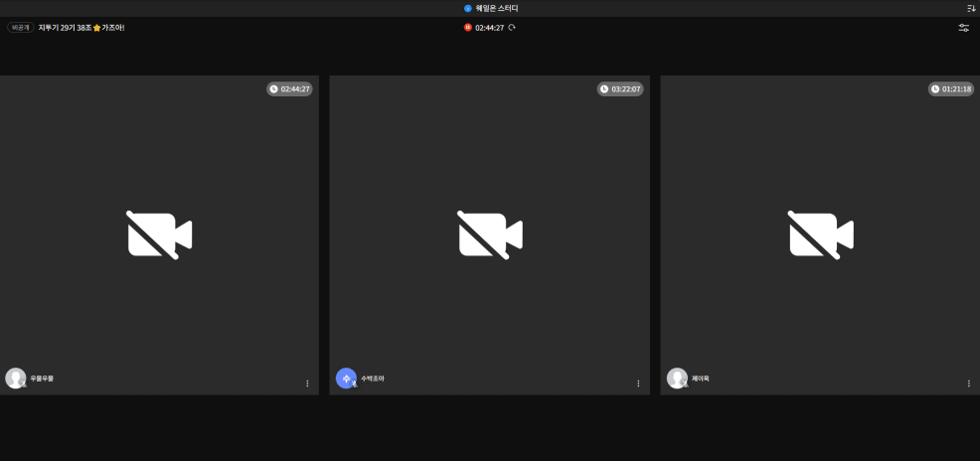The width and height of the screenshot is (980, 461).
Task: Click camera-off icon in 수박조아 tile
Action: click(x=490, y=234)
